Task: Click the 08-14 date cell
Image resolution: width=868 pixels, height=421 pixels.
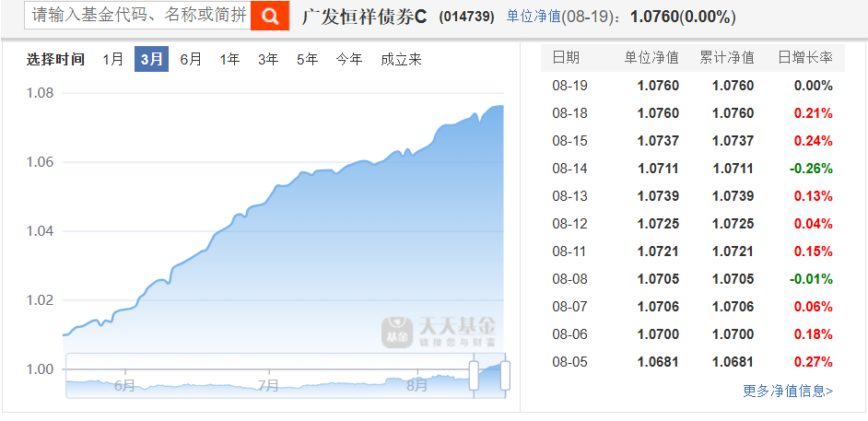Action: (x=569, y=169)
